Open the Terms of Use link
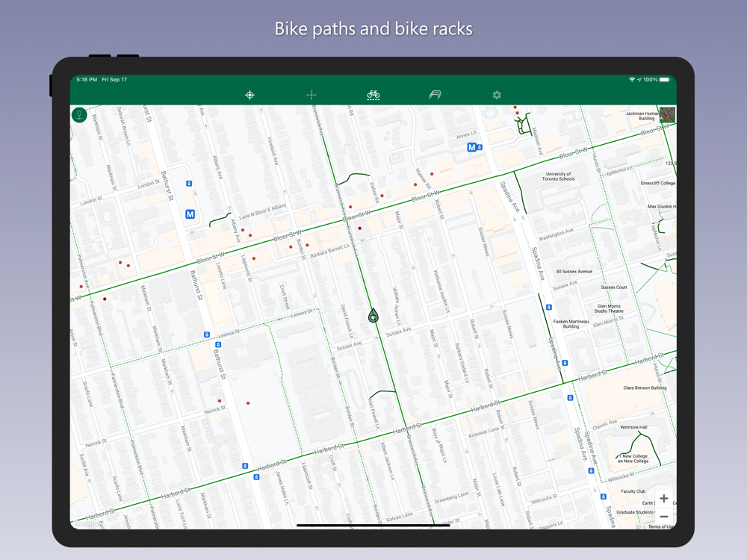Image resolution: width=747 pixels, height=560 pixels. click(662, 526)
